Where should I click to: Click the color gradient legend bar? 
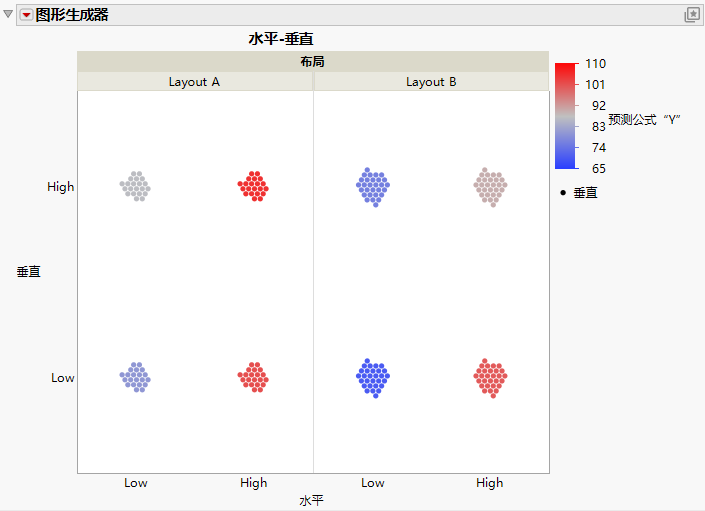[566, 116]
